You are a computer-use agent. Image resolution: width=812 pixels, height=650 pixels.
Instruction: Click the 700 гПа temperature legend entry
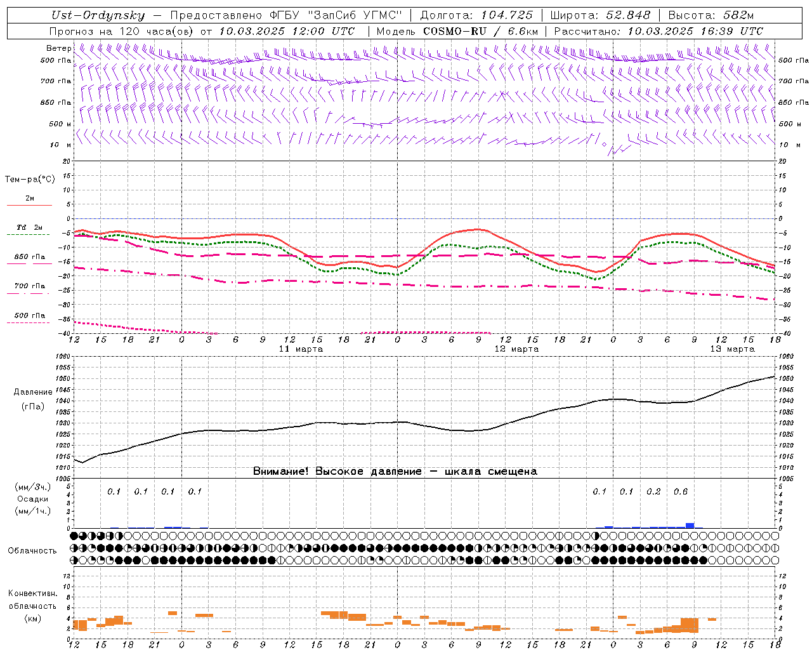(x=30, y=286)
